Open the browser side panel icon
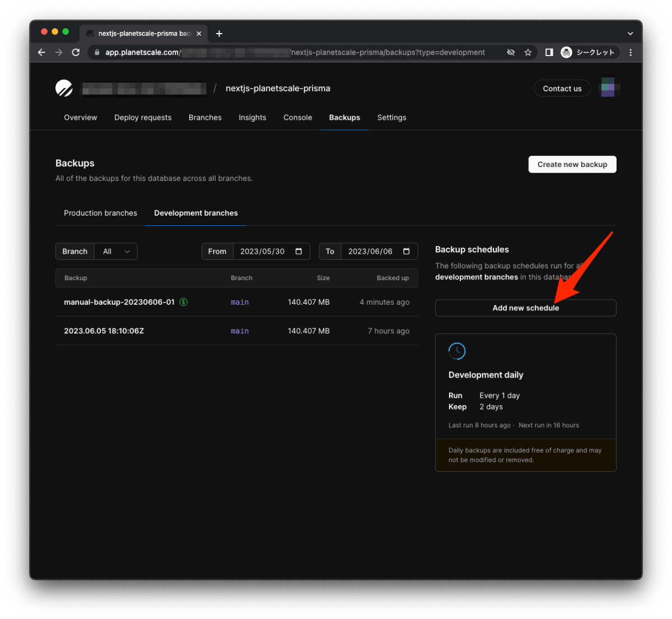The width and height of the screenshot is (672, 619). [x=549, y=52]
